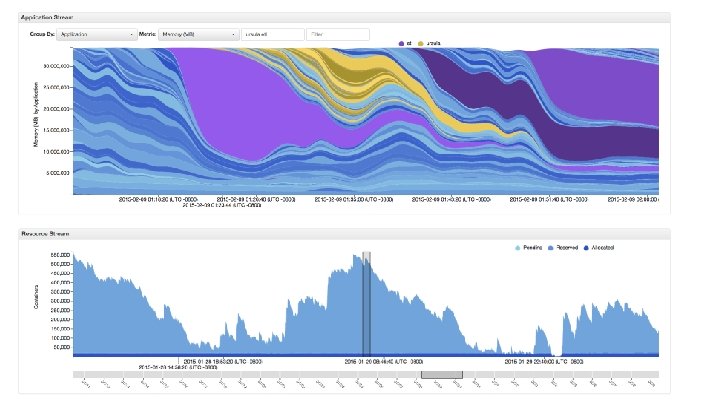Screen dimensions: 720x405
Task: Toggle the Pending series legend marker
Action: (518, 248)
